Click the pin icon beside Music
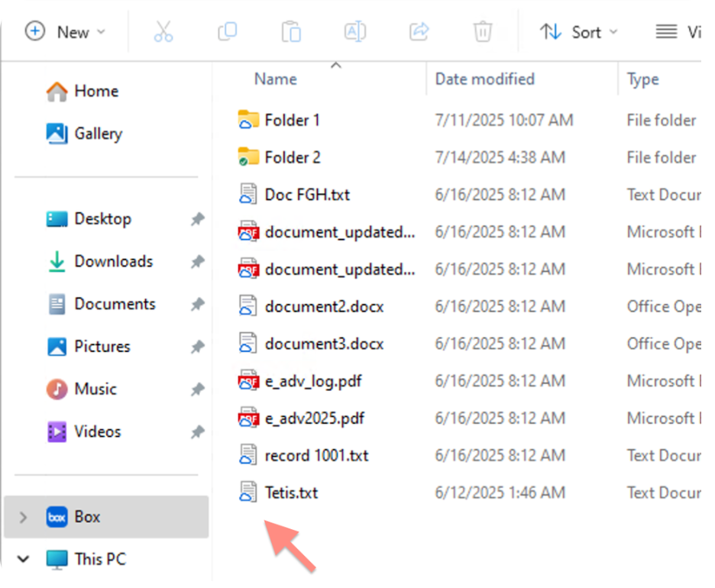The height and width of the screenshot is (588, 715). (197, 389)
